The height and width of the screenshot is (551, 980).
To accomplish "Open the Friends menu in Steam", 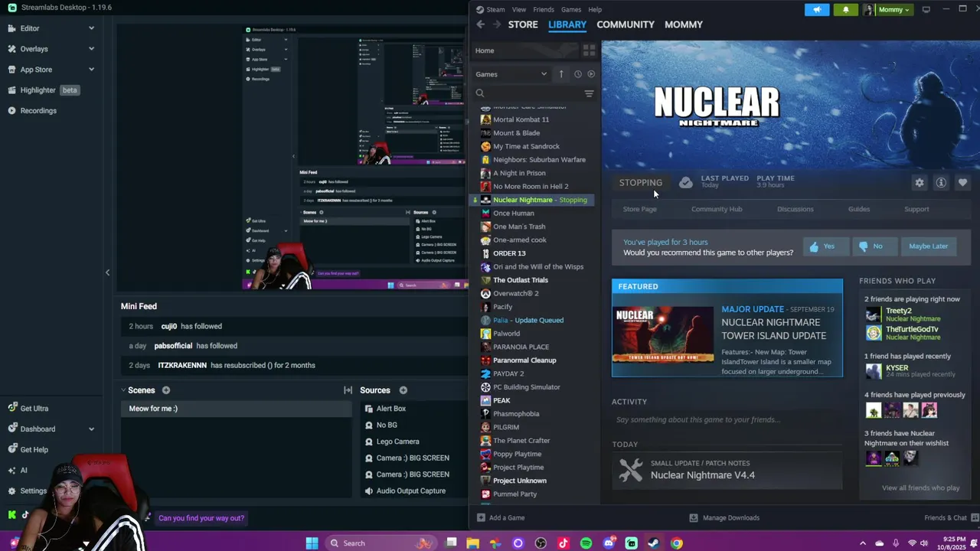I will (x=544, y=9).
